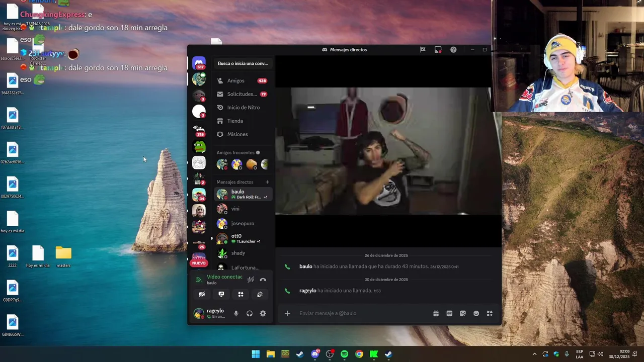Open the server icon with 315 badge
Viewport: 644px width, 362px height.
pyautogui.click(x=199, y=130)
